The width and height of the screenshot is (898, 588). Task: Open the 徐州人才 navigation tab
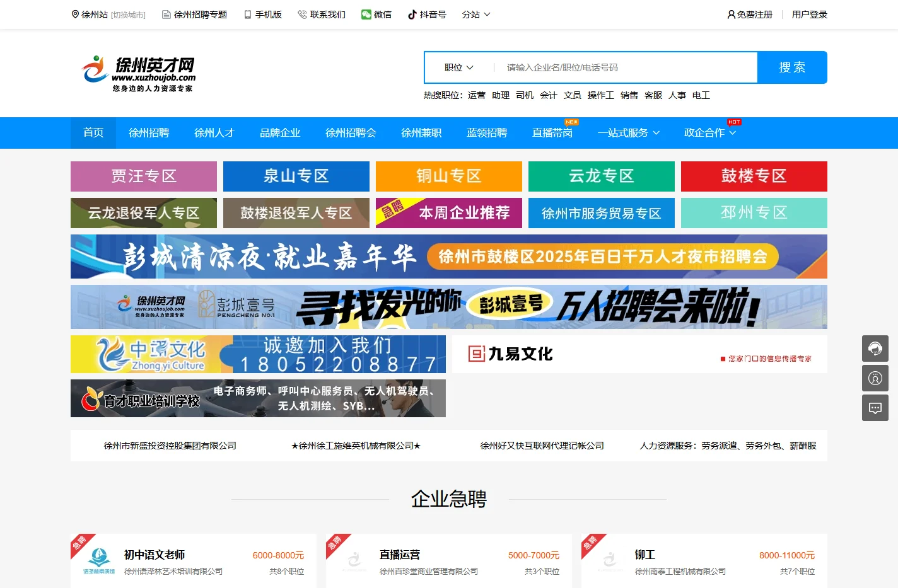[214, 133]
